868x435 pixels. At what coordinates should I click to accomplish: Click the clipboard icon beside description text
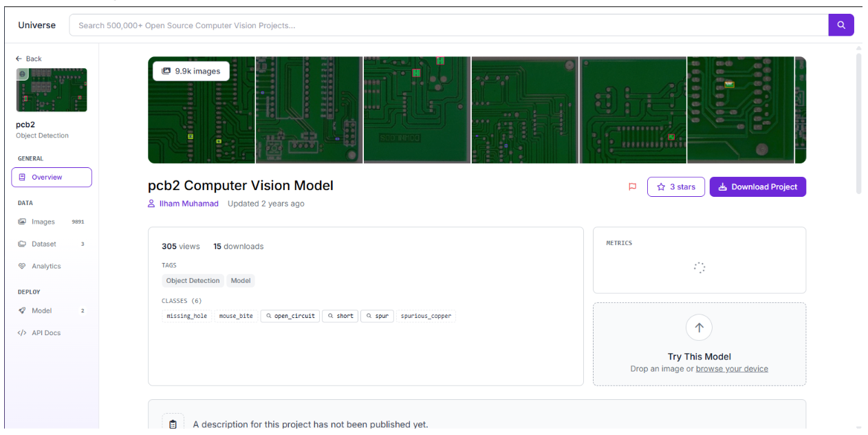point(173,424)
